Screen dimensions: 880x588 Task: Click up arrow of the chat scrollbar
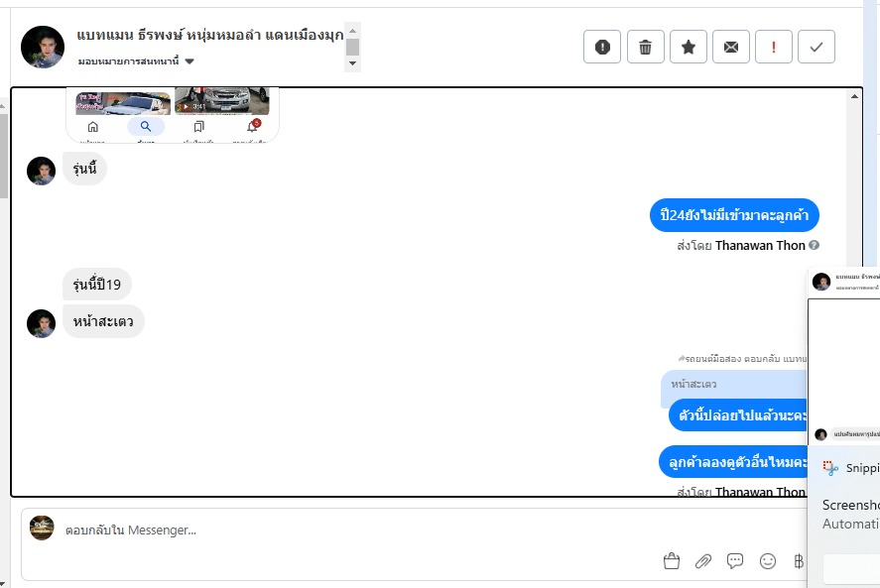854,96
